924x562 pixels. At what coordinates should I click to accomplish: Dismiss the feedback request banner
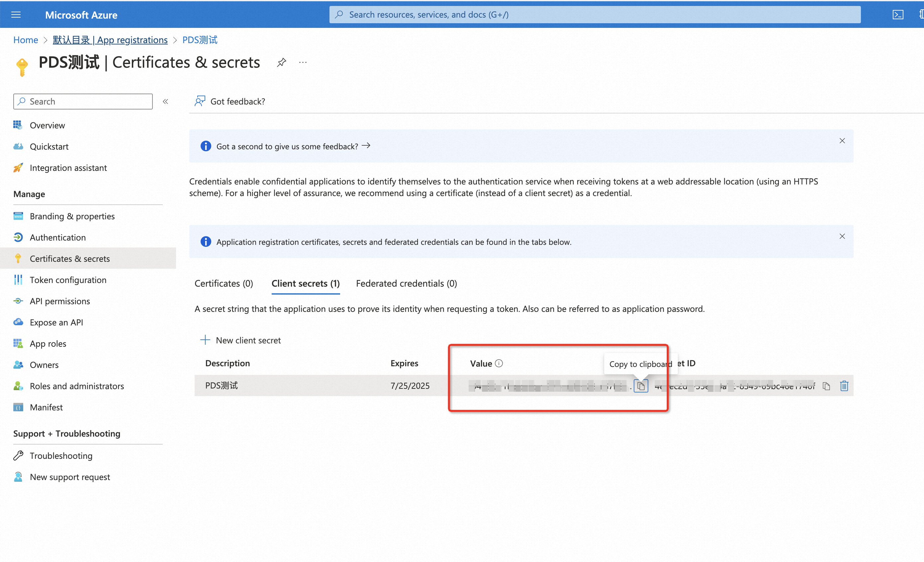pos(842,141)
